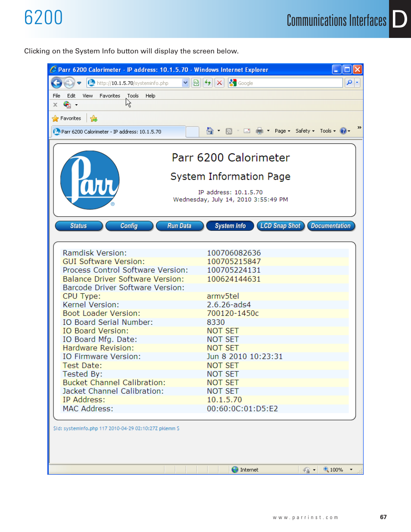Minimize the Internet Explorer window
The width and height of the screenshot is (411, 532).
(x=337, y=69)
